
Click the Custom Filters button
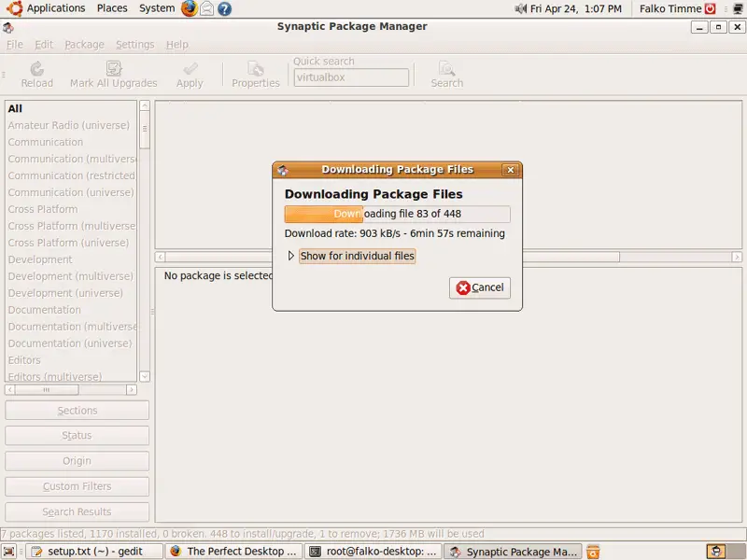tap(77, 486)
